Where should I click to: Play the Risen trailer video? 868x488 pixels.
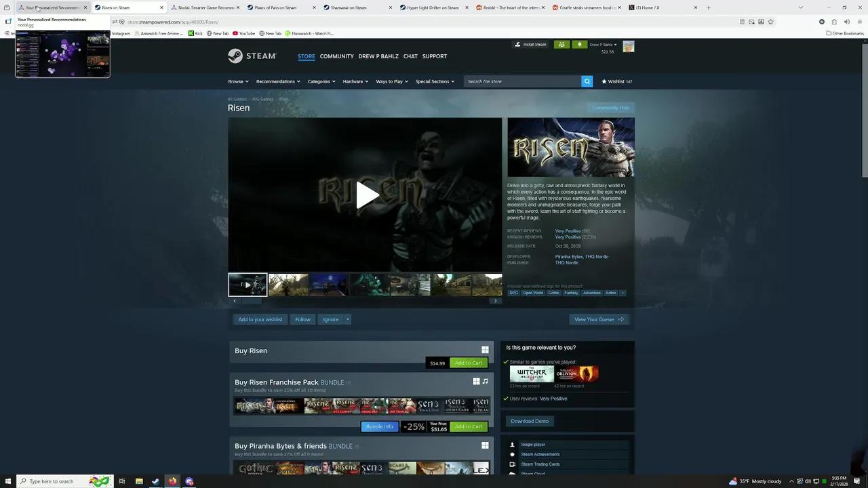coord(367,195)
